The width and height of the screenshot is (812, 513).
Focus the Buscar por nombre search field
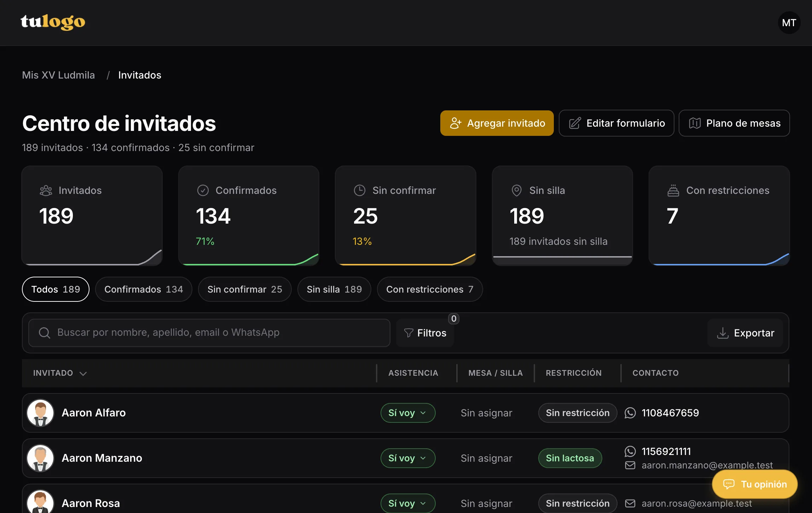click(209, 333)
